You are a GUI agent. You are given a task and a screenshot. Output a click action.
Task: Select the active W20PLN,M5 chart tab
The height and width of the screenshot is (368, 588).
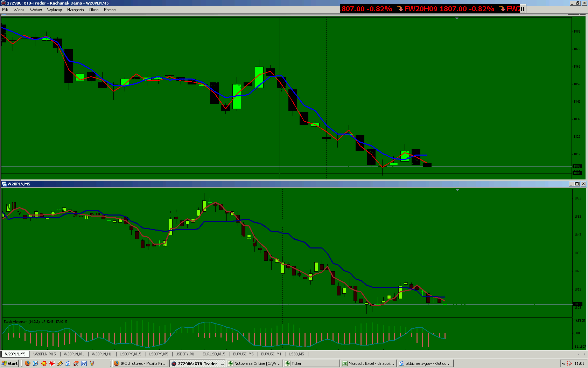[x=15, y=354]
